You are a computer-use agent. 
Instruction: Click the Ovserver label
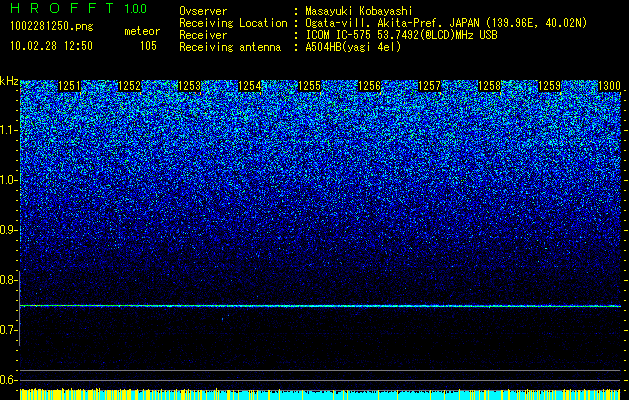(x=203, y=11)
